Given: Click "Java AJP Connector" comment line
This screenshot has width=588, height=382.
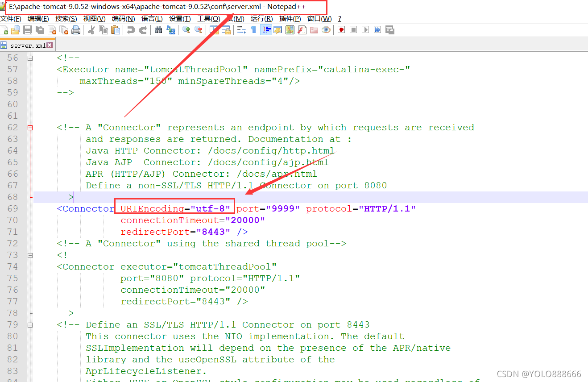Looking at the screenshot, I should (x=207, y=162).
